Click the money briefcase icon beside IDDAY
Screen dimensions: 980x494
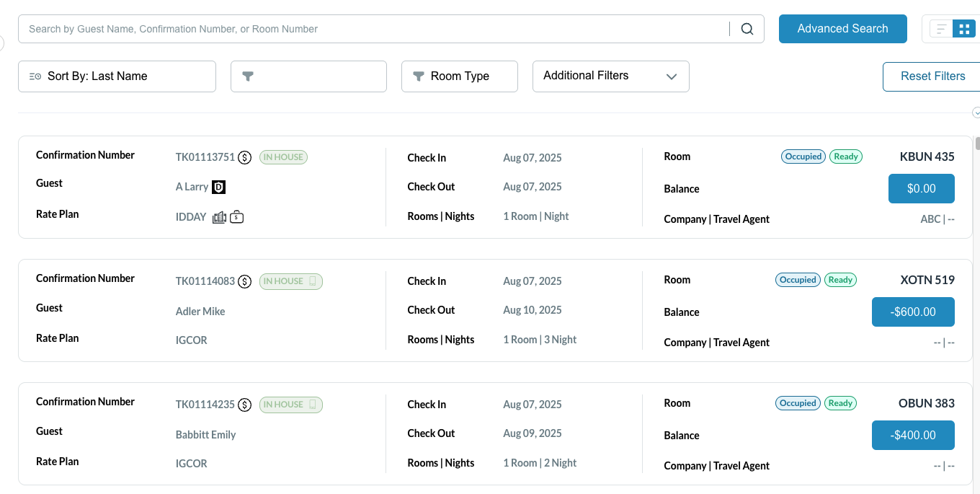(236, 217)
